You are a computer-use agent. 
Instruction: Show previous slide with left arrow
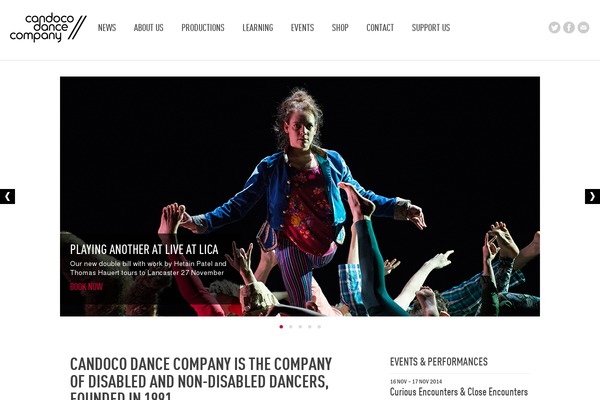pyautogui.click(x=7, y=196)
